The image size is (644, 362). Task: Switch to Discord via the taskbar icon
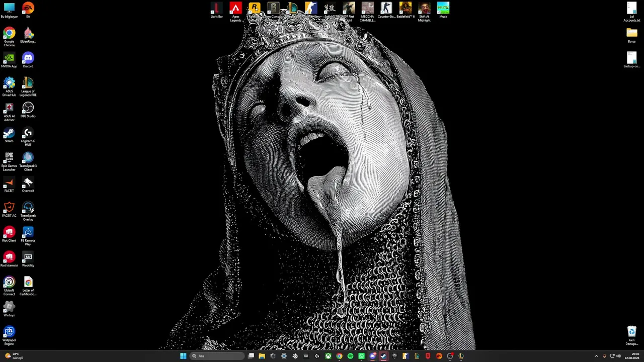pos(372,356)
